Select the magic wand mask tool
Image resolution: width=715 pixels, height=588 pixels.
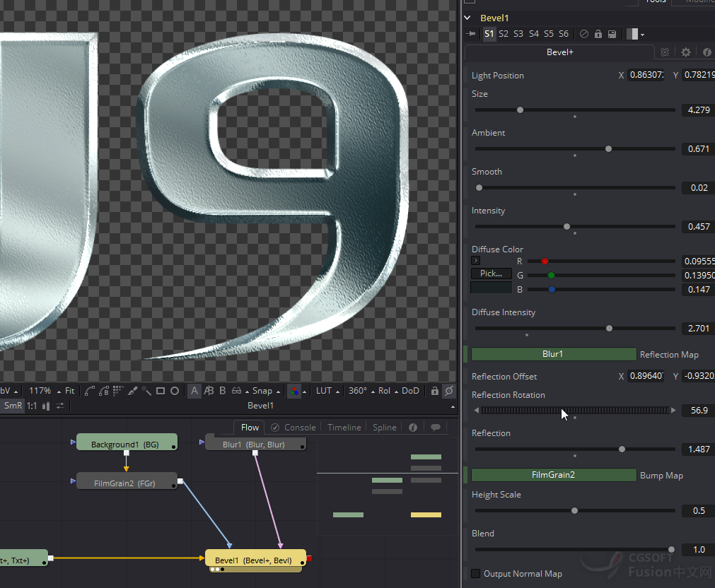tap(146, 391)
